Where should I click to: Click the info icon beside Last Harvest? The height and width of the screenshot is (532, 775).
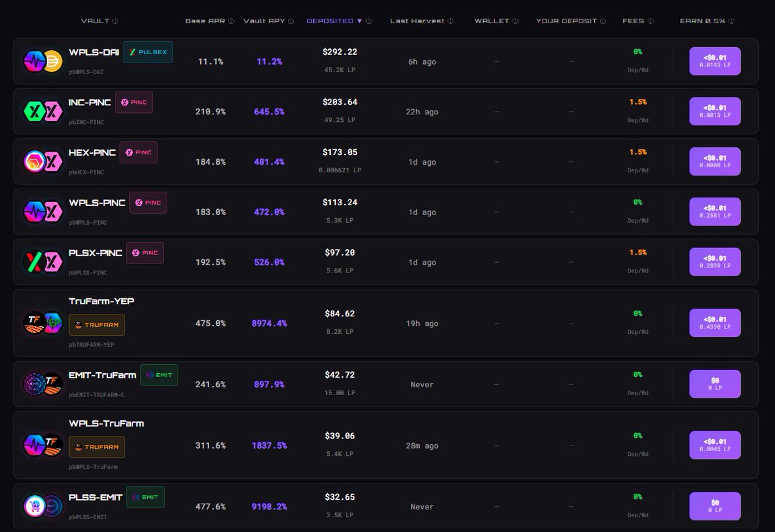click(x=451, y=21)
